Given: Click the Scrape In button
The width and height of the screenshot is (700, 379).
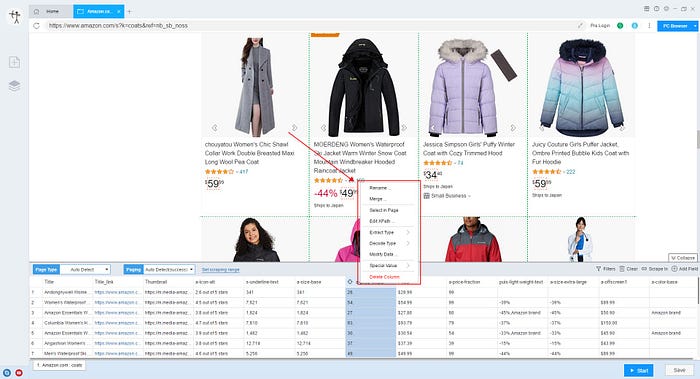Looking at the screenshot, I should (654, 269).
